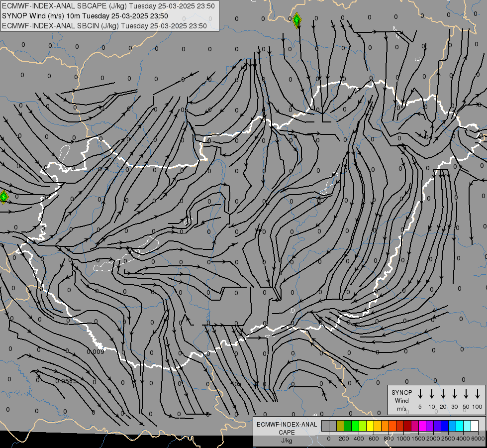487x448 pixels.
Task: Pick the pale cyan swatch beside the white one
Action: point(467,426)
